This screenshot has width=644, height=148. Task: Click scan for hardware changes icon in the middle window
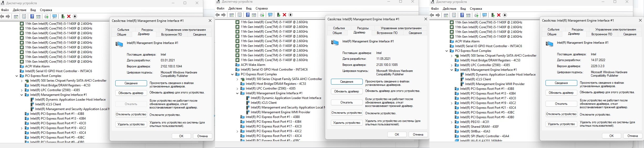[x=270, y=15]
